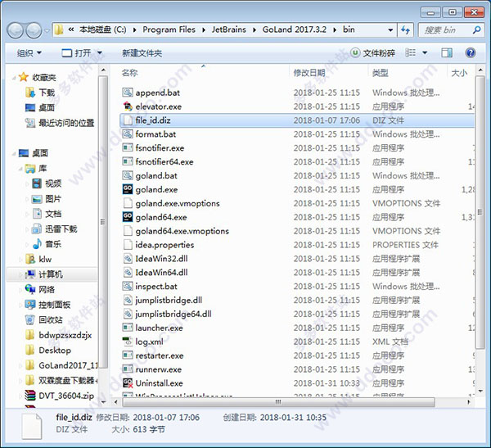The image size is (491, 448).
Task: Select restarter.exe file name
Action: coord(159,355)
